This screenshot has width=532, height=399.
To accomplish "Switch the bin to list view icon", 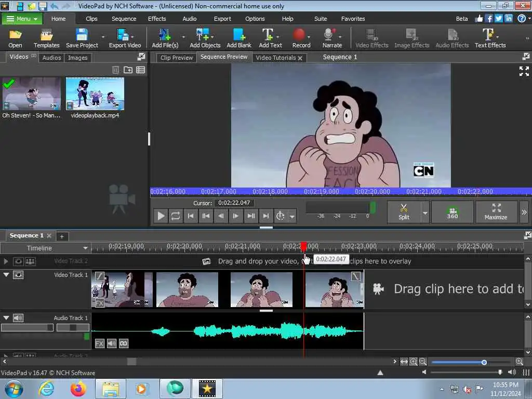I will click(x=140, y=70).
